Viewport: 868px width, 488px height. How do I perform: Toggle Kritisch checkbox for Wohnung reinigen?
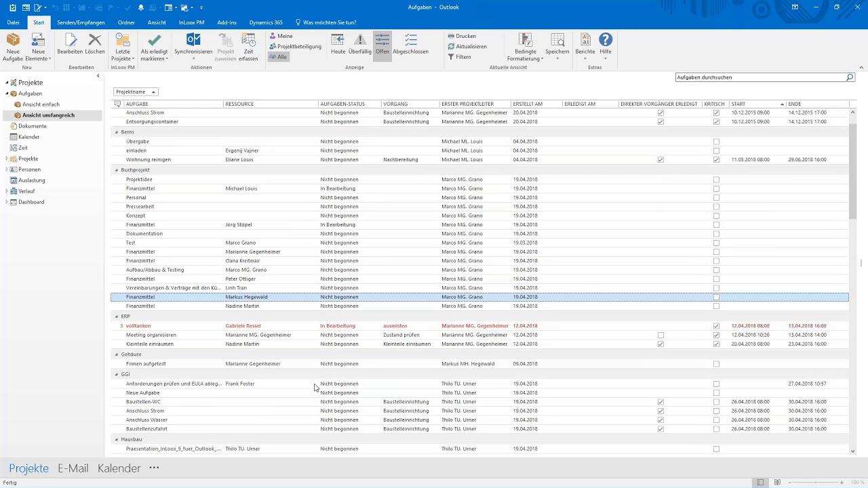point(716,160)
